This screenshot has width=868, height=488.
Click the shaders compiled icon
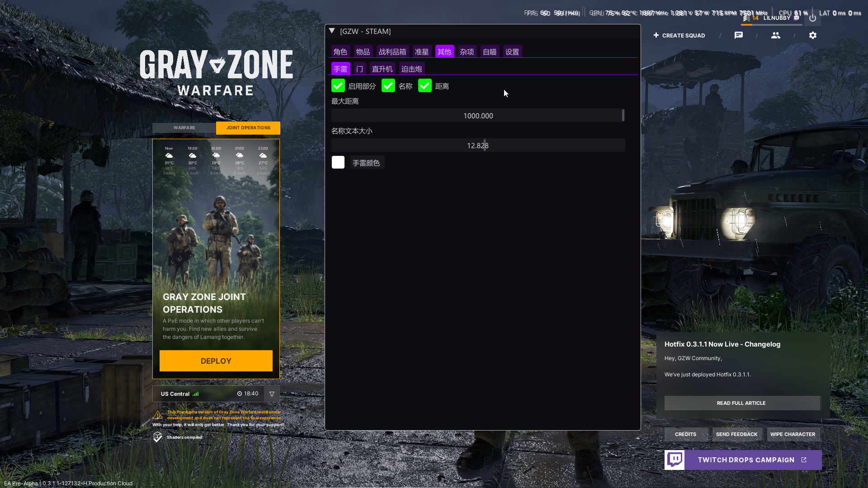[157, 437]
